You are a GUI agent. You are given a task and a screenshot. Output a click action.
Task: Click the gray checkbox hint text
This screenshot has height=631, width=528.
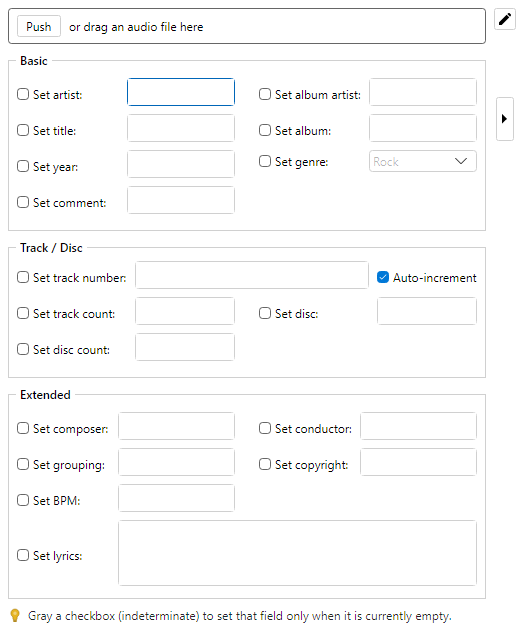tap(240, 616)
